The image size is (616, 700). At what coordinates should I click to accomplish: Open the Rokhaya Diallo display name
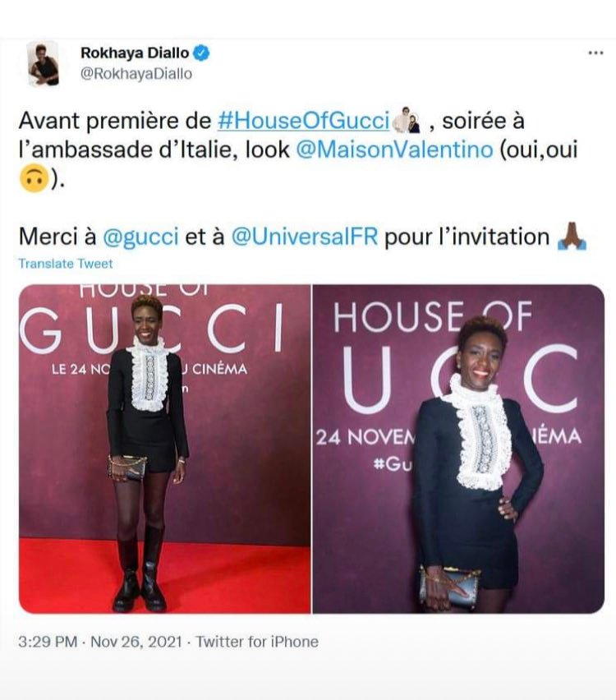pos(135,53)
